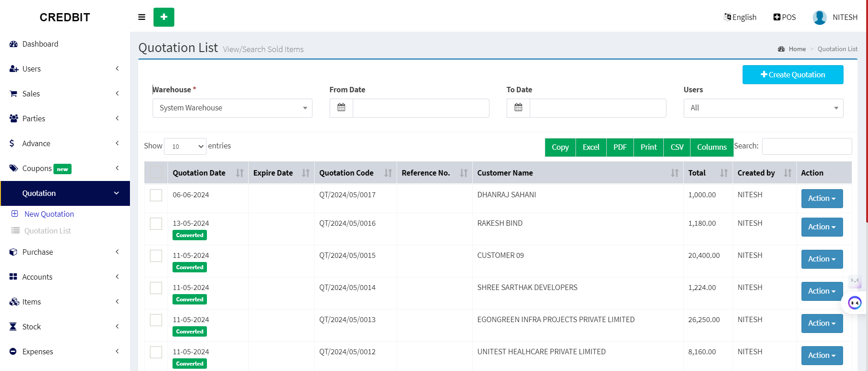Check the DHANRAJ SAHANI row checkbox
Image resolution: width=868 pixels, height=371 pixels.
[156, 195]
